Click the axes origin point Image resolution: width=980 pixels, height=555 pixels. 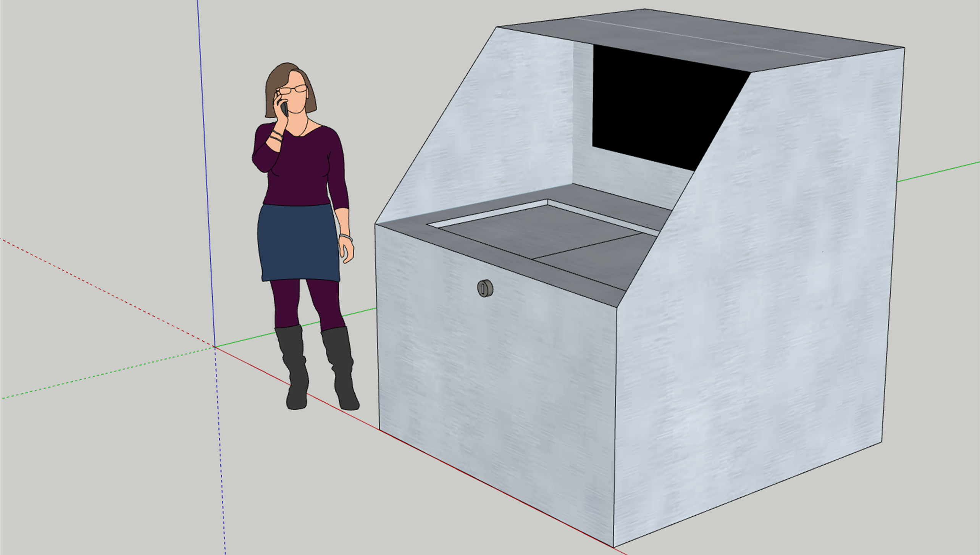pos(215,347)
